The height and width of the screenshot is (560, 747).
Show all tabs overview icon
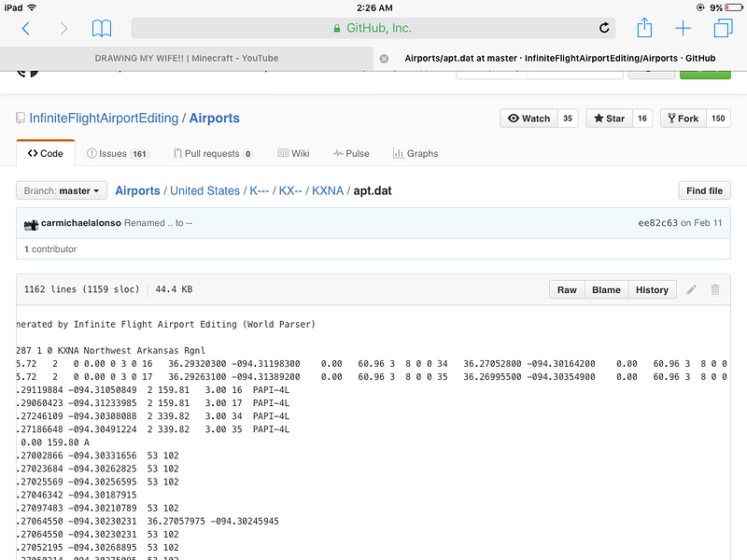click(x=723, y=28)
